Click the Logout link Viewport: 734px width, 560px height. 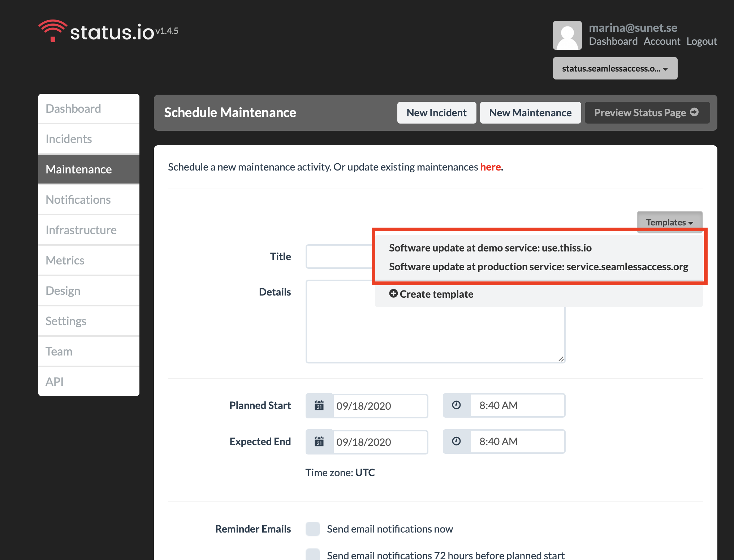point(701,41)
